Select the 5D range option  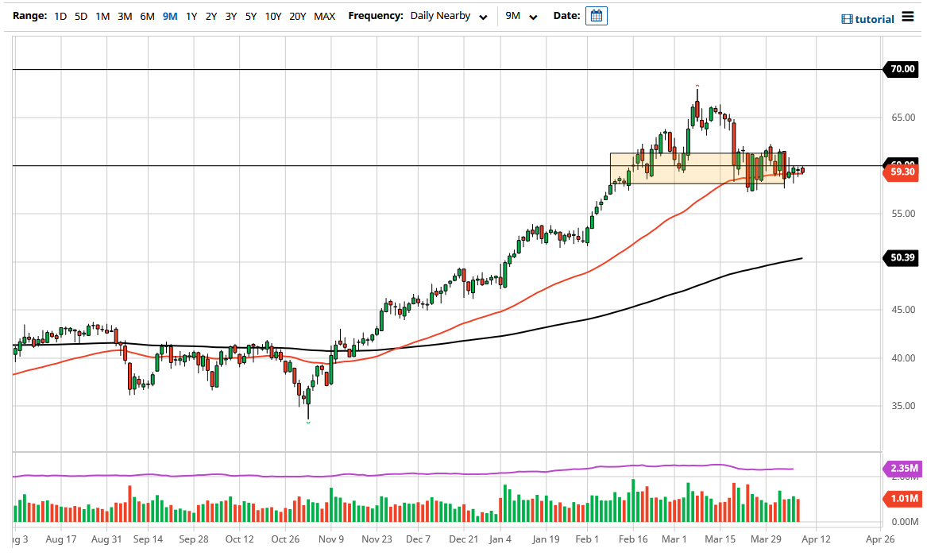point(80,16)
